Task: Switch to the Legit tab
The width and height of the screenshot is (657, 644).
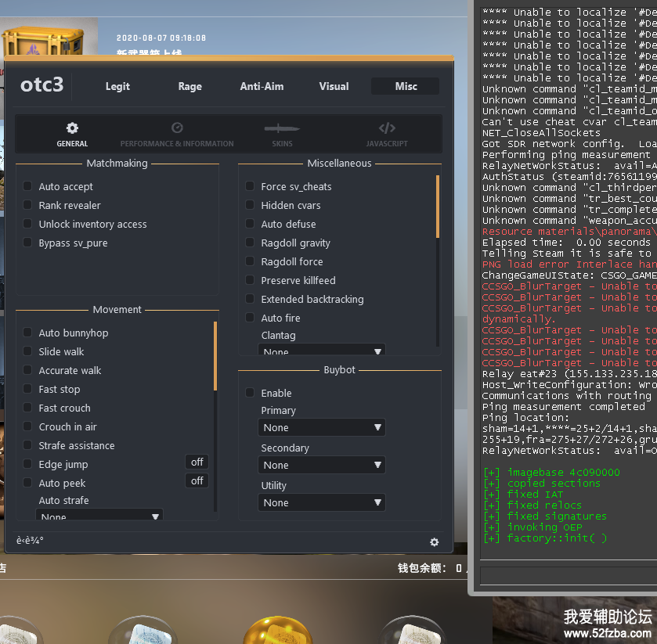Action: point(117,86)
